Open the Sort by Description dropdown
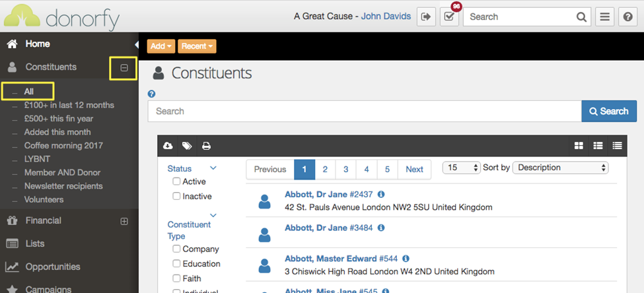Image resolution: width=644 pixels, height=293 pixels. 559,168
